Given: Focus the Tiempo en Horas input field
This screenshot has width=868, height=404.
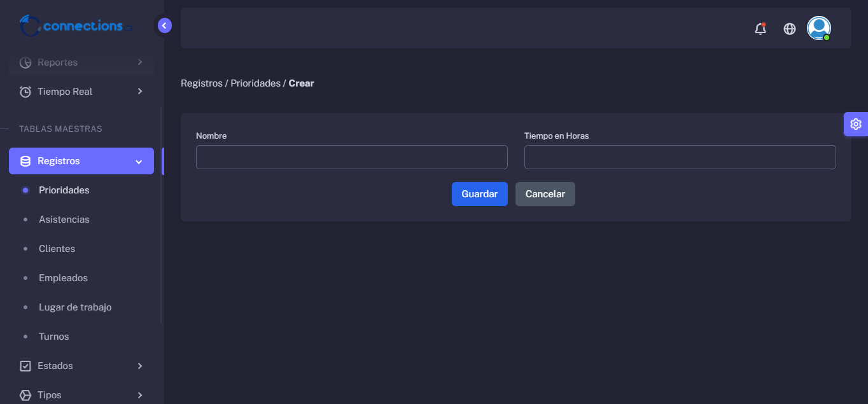Looking at the screenshot, I should 680,157.
